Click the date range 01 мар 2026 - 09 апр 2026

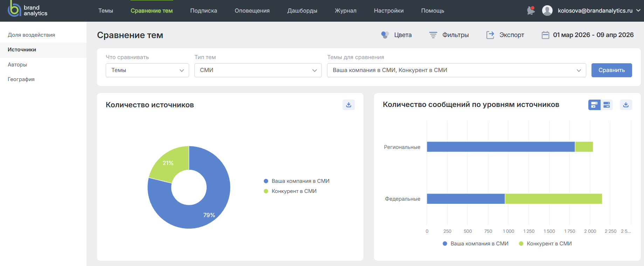point(593,35)
